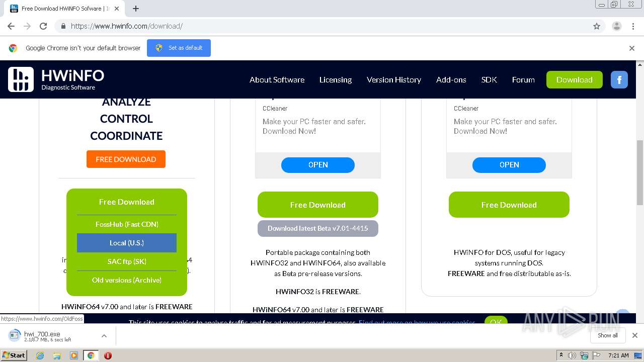Go back with the browser back arrow
Viewport: 644px width, 362px height.
(x=11, y=26)
